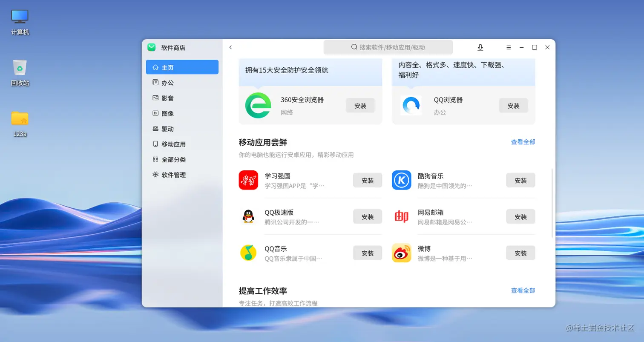The image size is (644, 342).
Task: Install QQ极速版
Action: pos(368,217)
